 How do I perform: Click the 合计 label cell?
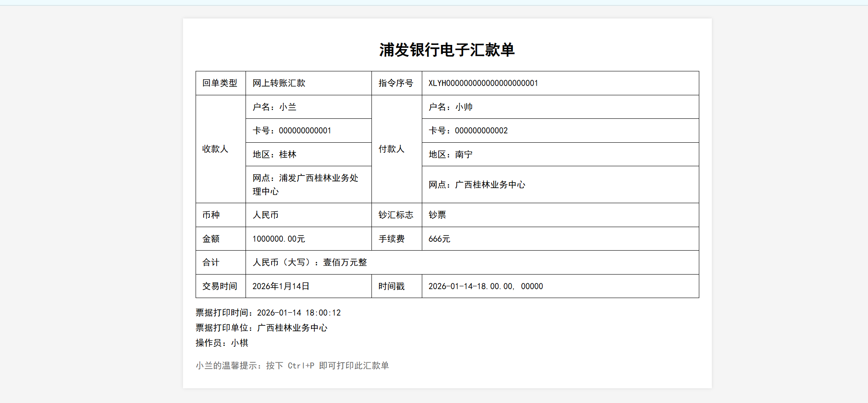(x=221, y=262)
